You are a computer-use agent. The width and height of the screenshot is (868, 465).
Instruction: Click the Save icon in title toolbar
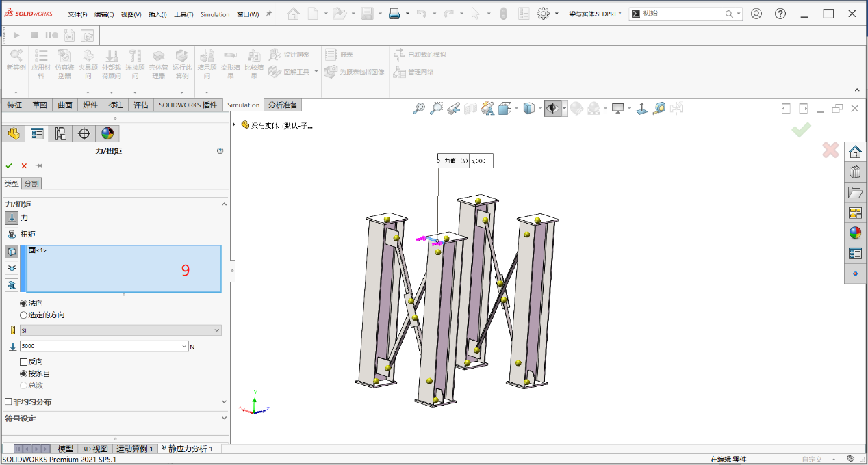[367, 14]
